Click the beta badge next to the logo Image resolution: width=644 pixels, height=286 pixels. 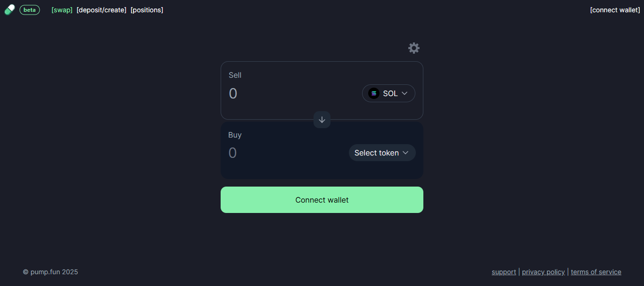point(29,9)
